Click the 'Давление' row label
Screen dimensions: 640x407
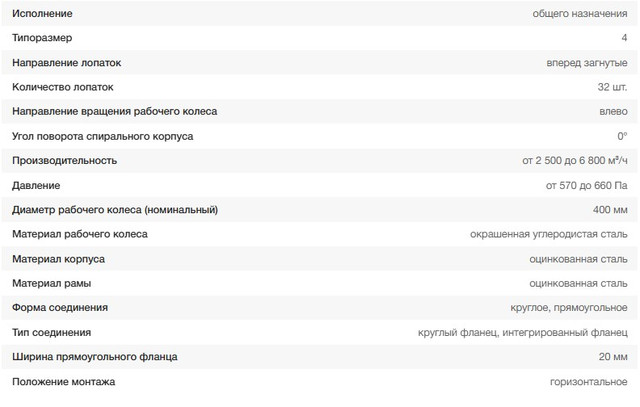[36, 185]
